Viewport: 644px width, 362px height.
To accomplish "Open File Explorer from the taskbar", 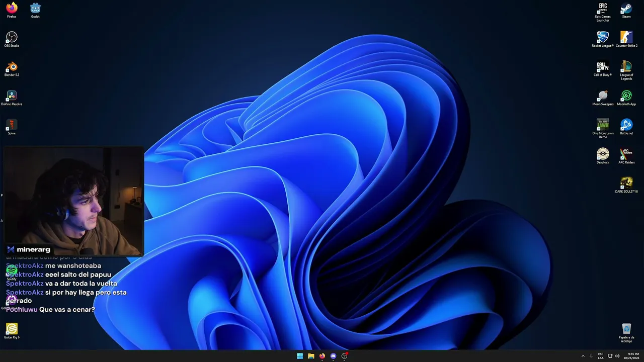I will [x=311, y=356].
